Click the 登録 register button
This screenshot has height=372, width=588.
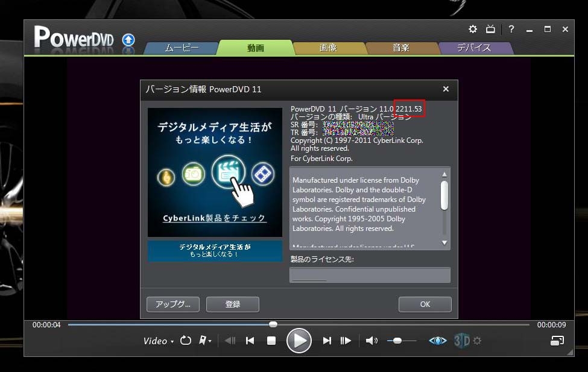click(x=233, y=304)
